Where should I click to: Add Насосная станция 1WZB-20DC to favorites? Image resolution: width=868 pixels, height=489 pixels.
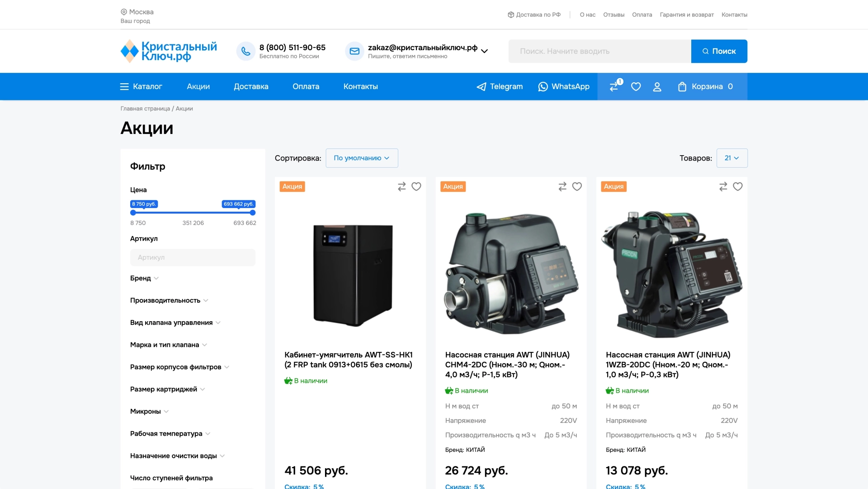(738, 186)
